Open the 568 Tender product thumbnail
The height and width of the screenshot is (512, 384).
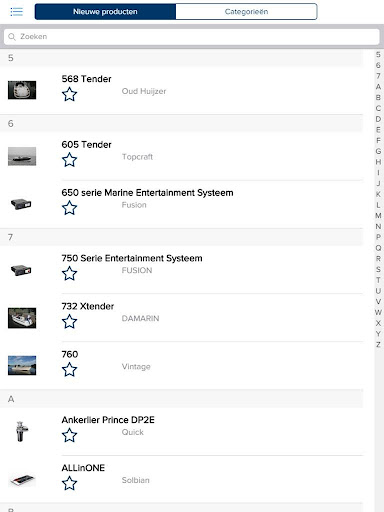[22, 90]
